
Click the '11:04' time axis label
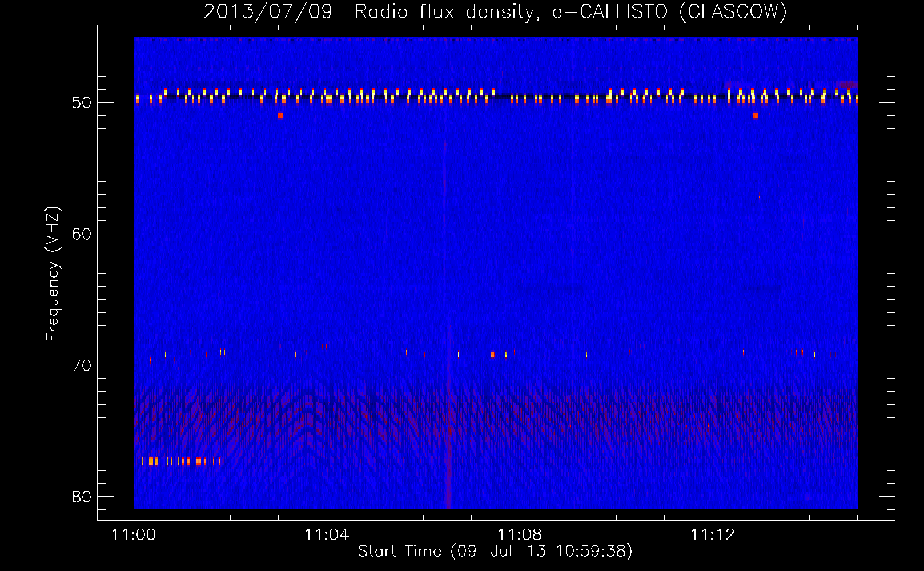point(327,535)
